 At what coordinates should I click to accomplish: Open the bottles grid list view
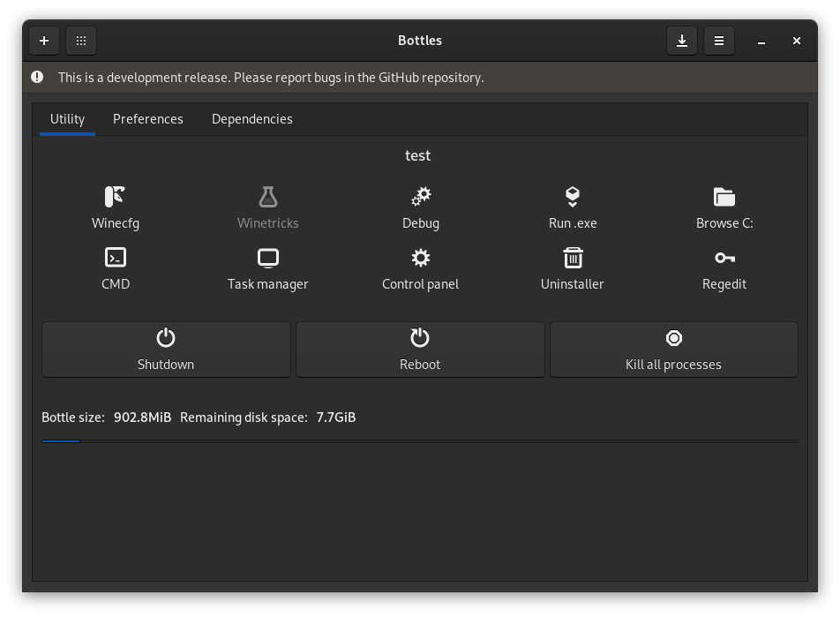click(81, 41)
